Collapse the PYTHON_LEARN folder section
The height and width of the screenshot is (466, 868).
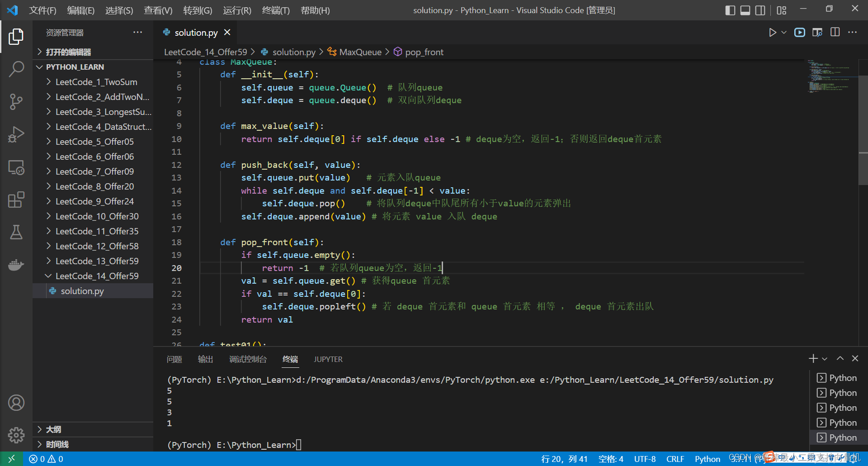tap(93, 67)
